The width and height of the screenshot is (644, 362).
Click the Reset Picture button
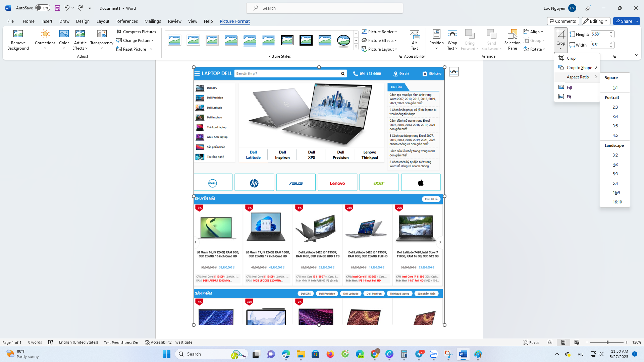[x=132, y=49]
